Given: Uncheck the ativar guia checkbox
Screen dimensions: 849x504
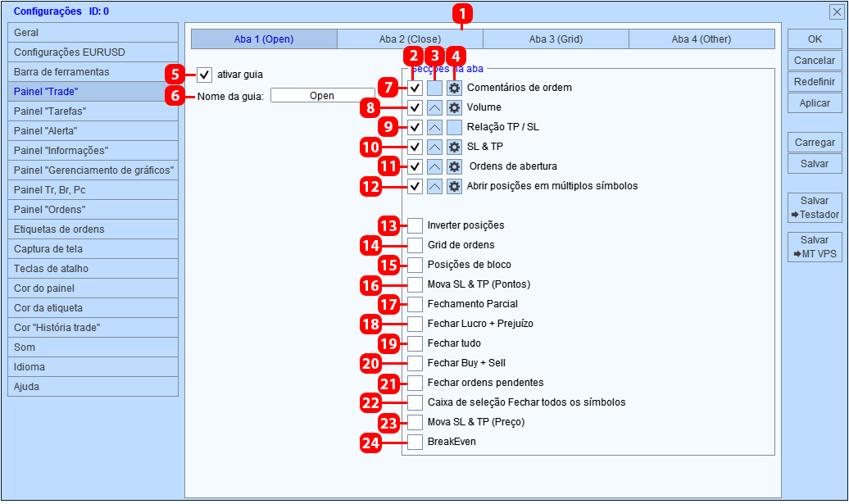Looking at the screenshot, I should point(204,75).
